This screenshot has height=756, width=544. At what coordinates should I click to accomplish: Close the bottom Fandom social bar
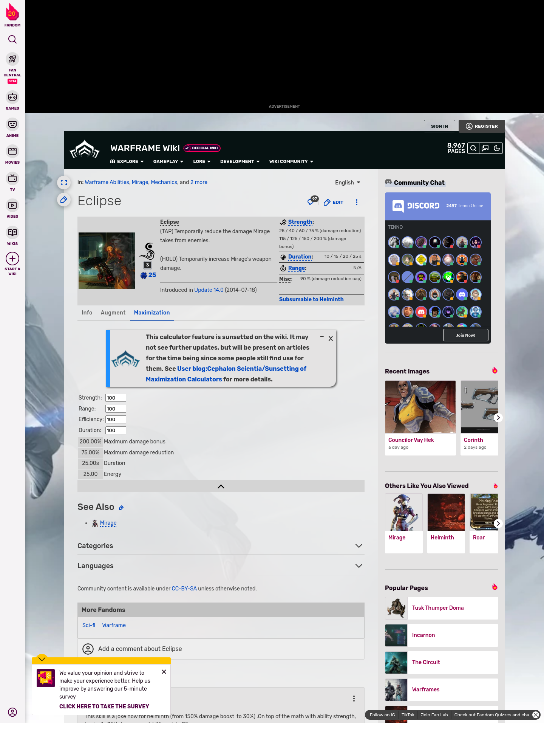point(536,715)
